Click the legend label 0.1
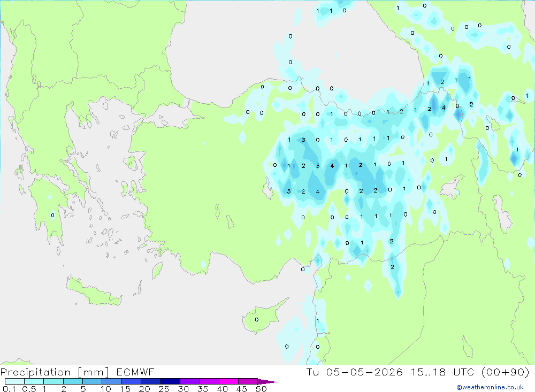The height and width of the screenshot is (392, 535). pos(9,389)
